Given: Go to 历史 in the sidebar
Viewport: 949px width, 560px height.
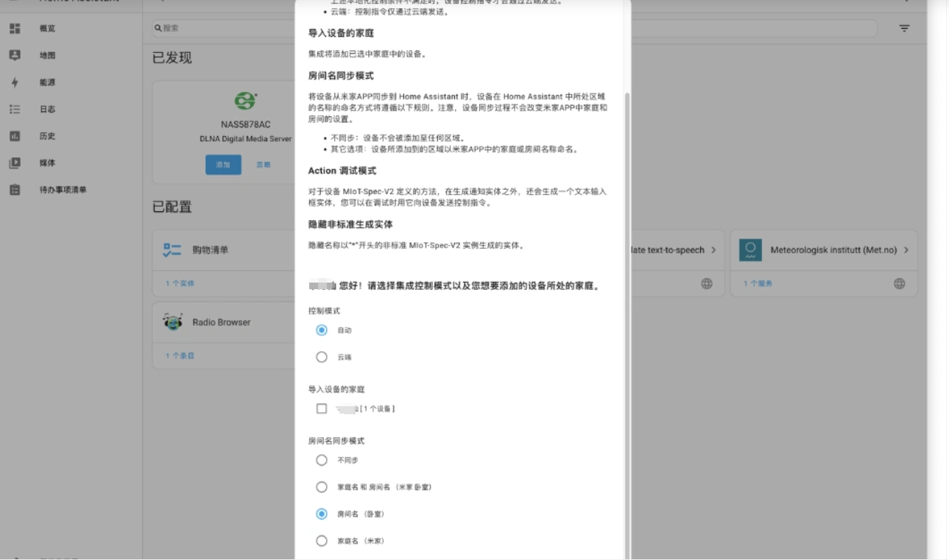Looking at the screenshot, I should 47,136.
